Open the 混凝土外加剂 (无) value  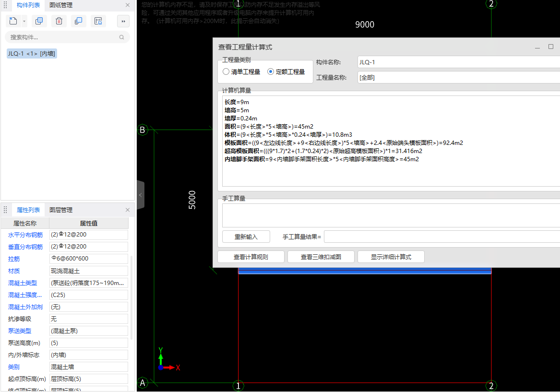click(x=89, y=307)
